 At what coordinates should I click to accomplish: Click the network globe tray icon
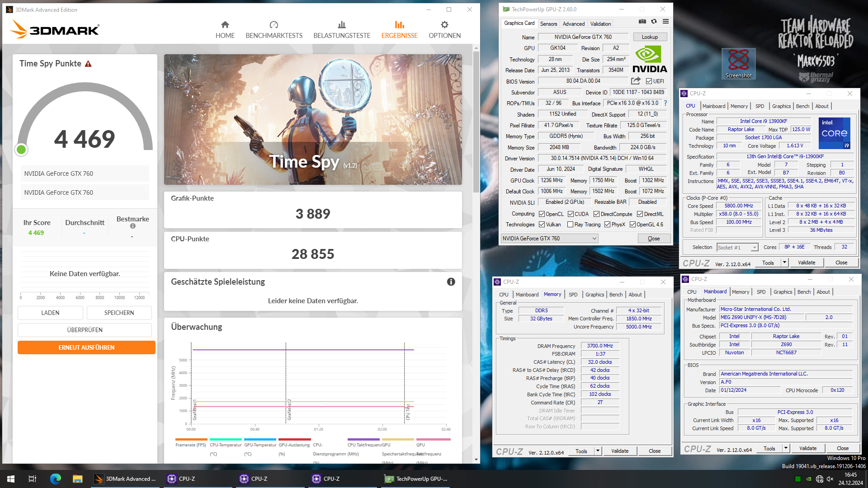819,479
